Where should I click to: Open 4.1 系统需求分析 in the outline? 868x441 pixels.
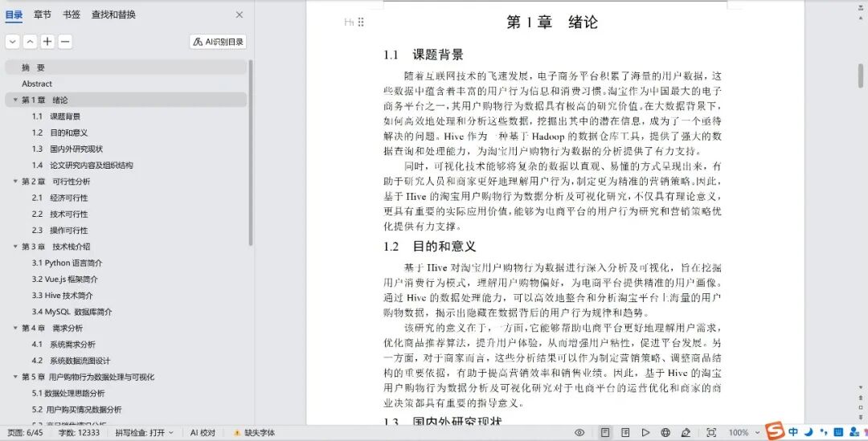pos(63,345)
